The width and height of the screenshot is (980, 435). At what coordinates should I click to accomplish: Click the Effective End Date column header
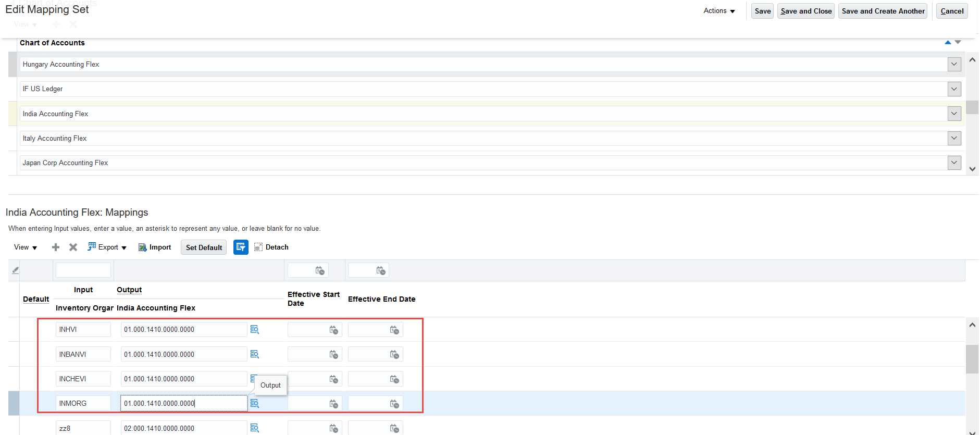pos(381,299)
